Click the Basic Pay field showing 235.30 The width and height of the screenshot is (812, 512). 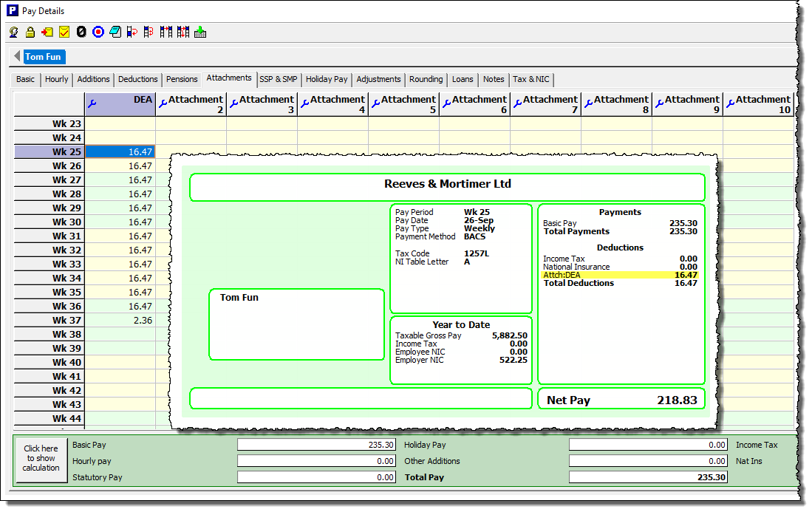316,445
